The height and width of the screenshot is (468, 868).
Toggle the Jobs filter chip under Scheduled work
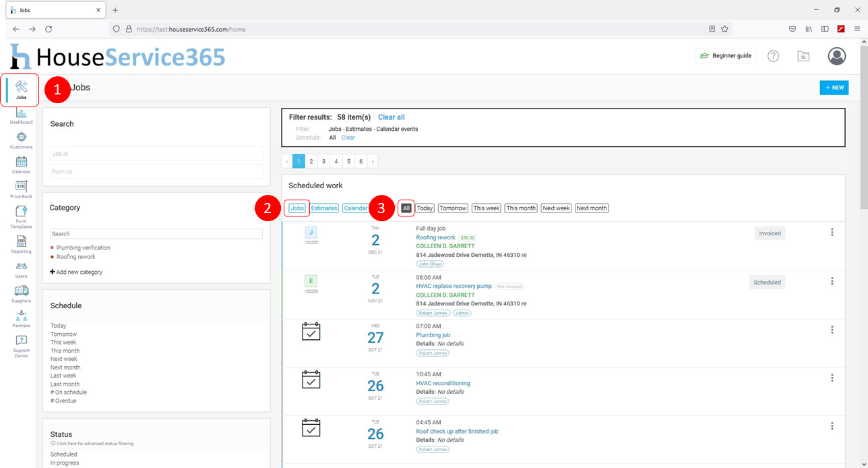point(297,208)
